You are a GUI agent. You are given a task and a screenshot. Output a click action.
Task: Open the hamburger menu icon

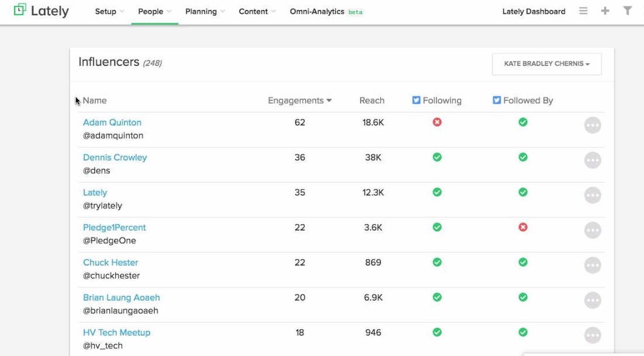click(x=583, y=11)
